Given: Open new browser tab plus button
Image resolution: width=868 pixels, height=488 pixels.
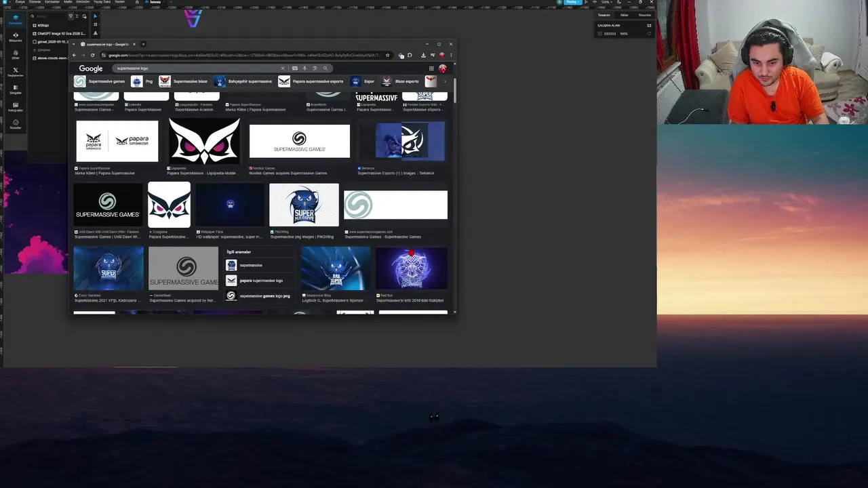Looking at the screenshot, I should (143, 44).
